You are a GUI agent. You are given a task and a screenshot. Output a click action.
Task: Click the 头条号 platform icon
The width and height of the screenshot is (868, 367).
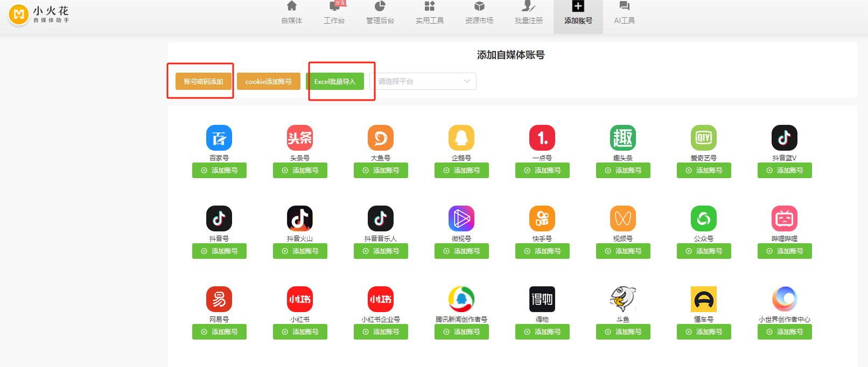pos(300,138)
